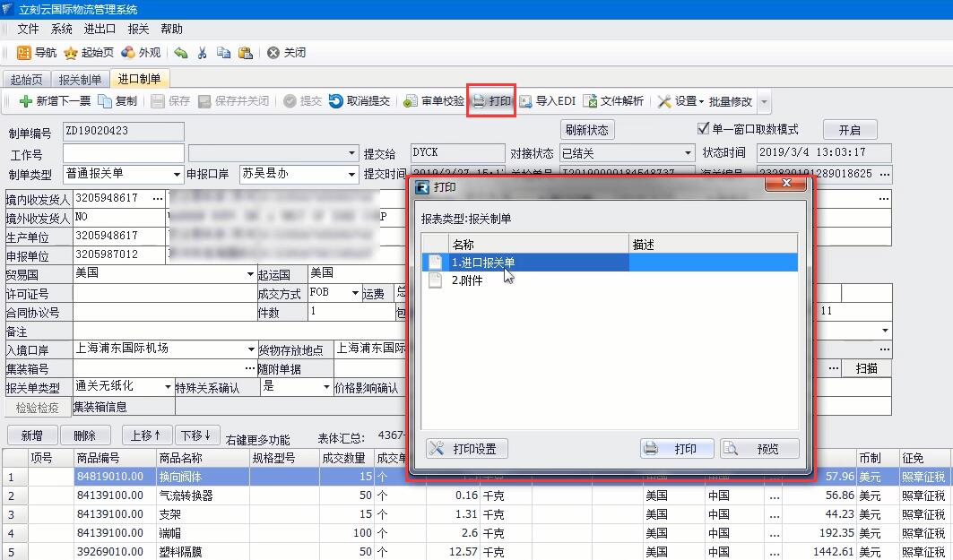This screenshot has width=953, height=560.
Task: Click the 工作号 input field
Action: point(123,153)
